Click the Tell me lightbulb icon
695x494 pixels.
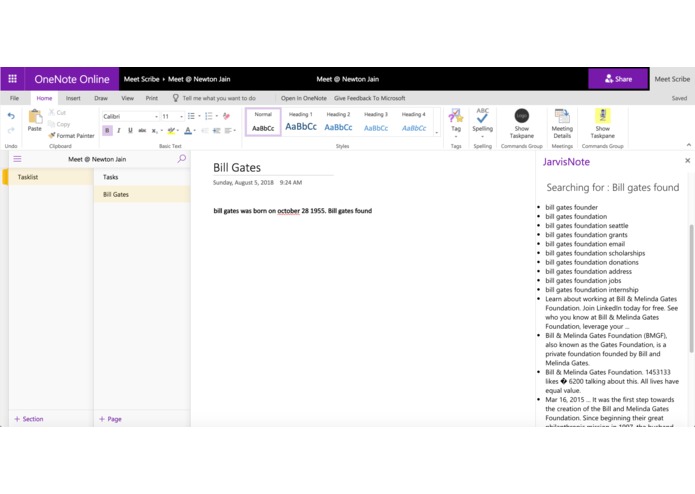[x=176, y=98]
